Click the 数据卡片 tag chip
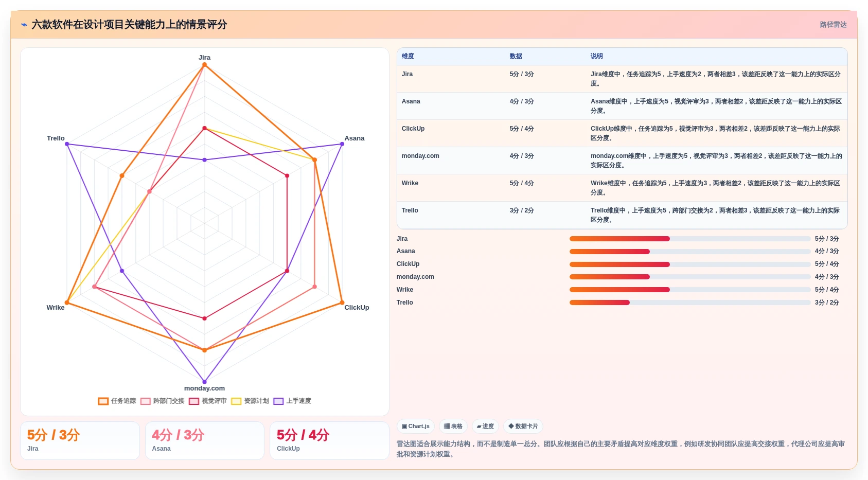The height and width of the screenshot is (480, 868). pos(523,426)
